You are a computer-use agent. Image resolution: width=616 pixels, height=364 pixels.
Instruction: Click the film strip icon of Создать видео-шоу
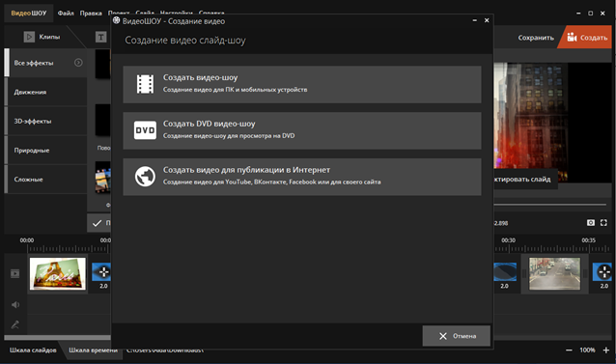pyautogui.click(x=145, y=84)
